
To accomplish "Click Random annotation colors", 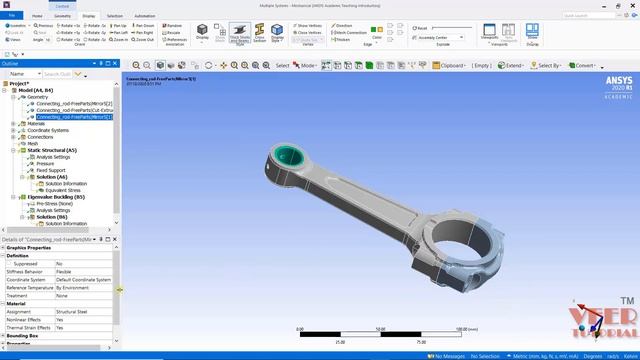I will 172,26.
